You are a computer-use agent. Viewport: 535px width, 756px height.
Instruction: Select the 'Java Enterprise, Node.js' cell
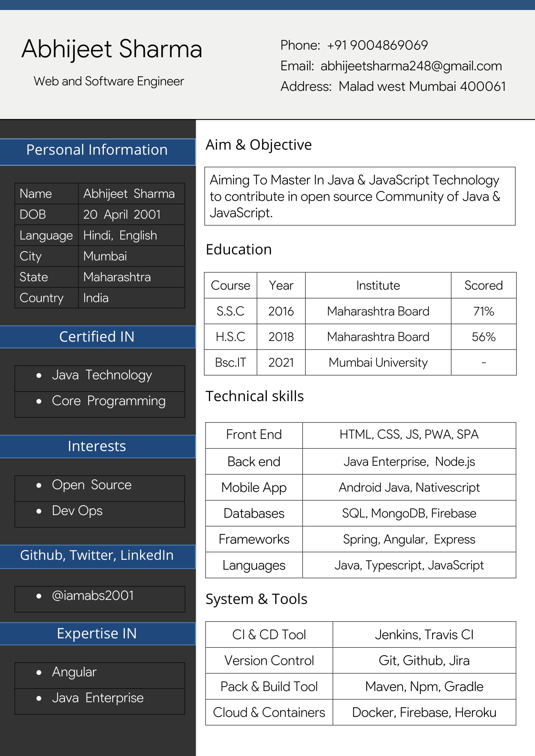tap(409, 462)
